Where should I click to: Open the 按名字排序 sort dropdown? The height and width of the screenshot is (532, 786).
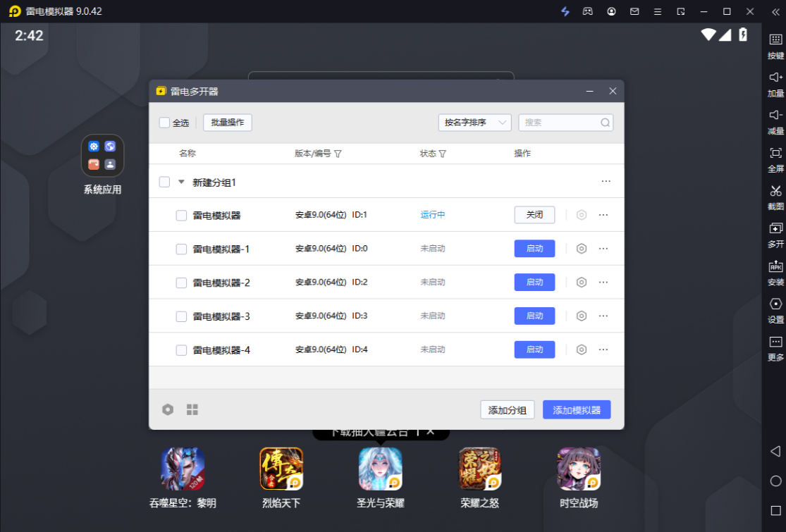pos(474,123)
